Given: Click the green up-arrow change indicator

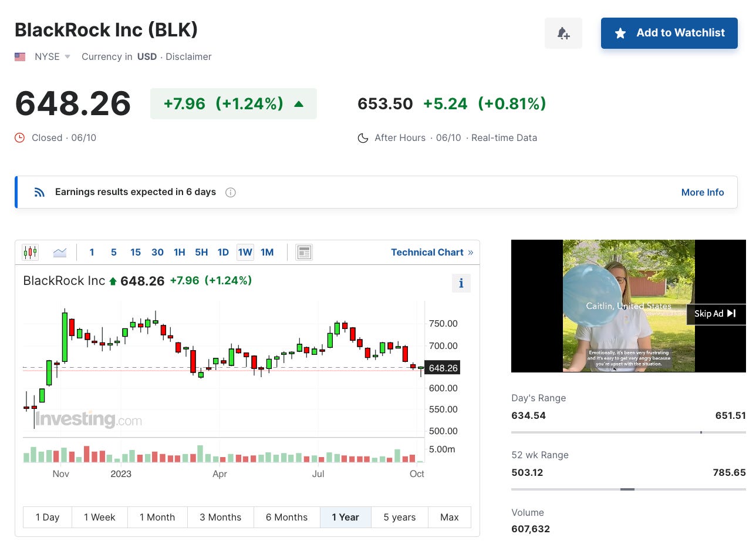Looking at the screenshot, I should pos(299,104).
